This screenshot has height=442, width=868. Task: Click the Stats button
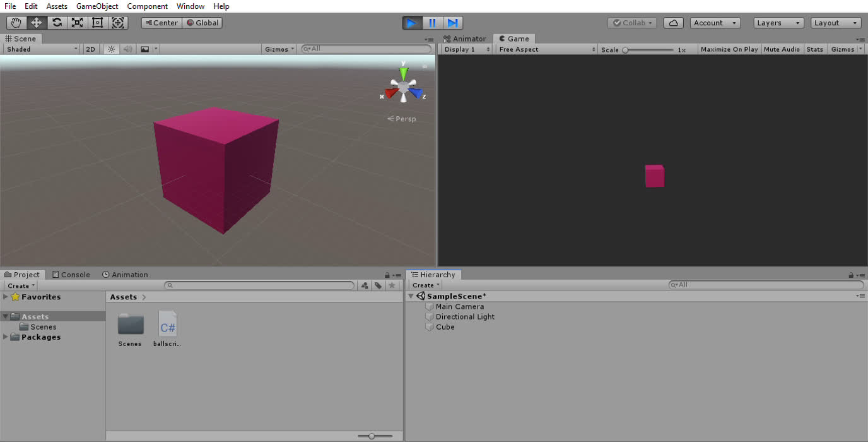814,49
